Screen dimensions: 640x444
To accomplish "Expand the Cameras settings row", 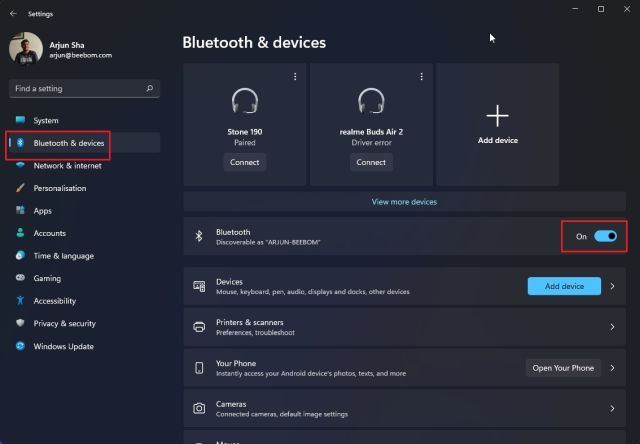I will 612,408.
